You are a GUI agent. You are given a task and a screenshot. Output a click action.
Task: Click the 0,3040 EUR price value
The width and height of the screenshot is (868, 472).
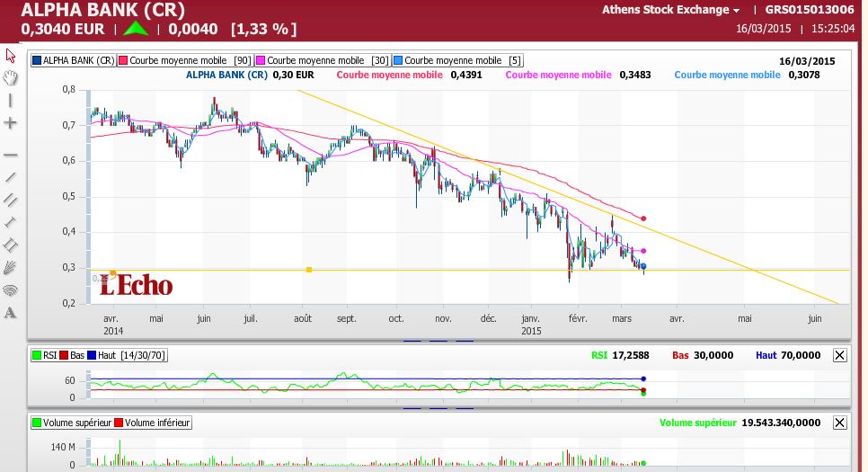coord(62,29)
